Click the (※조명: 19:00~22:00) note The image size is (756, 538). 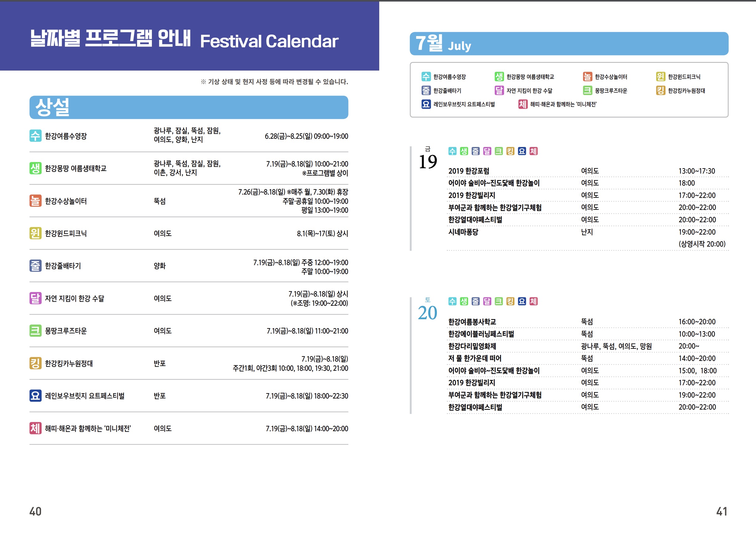319,303
